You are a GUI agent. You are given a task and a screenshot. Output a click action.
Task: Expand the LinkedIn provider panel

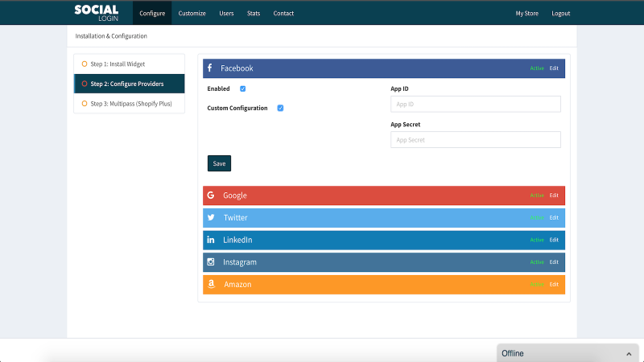384,240
